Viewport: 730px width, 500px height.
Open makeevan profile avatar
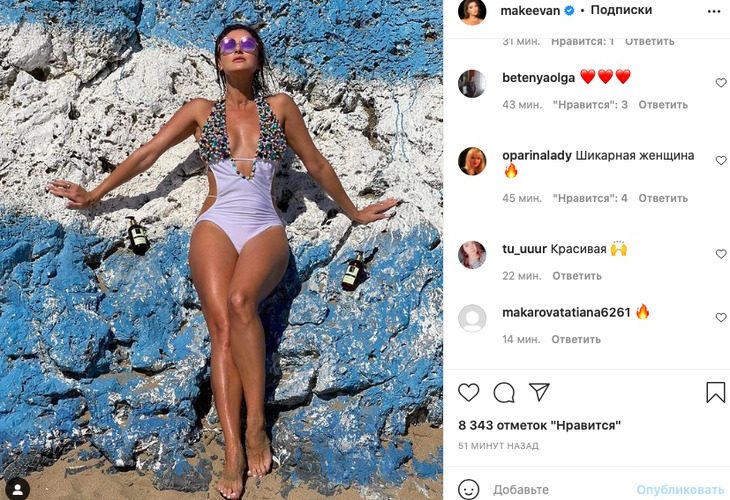[472, 12]
